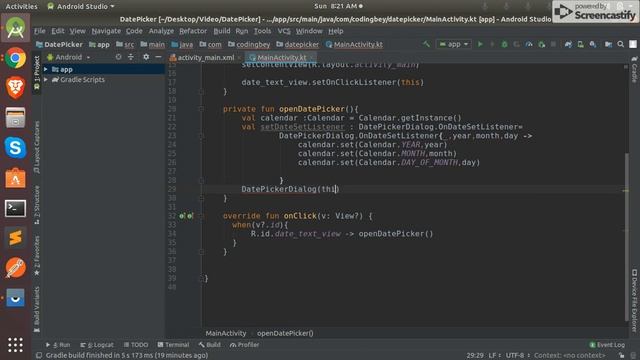Click the java breadcrumb folder
The image size is (640, 360).
click(182, 44)
